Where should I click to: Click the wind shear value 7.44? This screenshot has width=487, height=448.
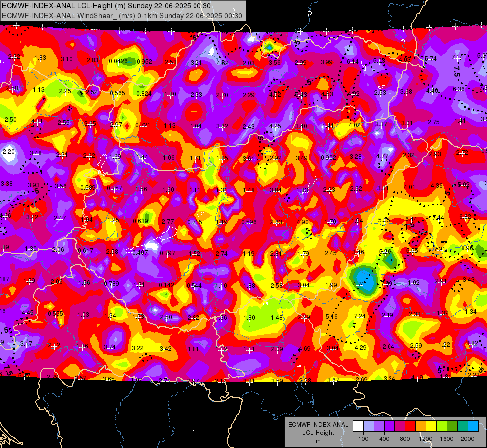click(438, 218)
